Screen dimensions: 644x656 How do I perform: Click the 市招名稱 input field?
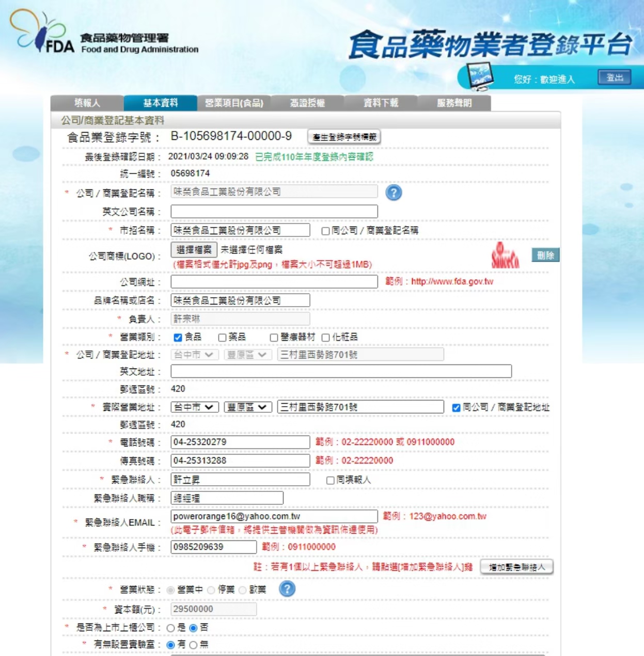240,230
